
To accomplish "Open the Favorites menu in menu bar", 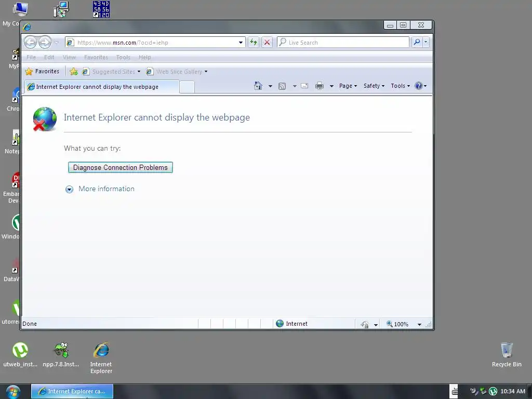I will [x=96, y=57].
